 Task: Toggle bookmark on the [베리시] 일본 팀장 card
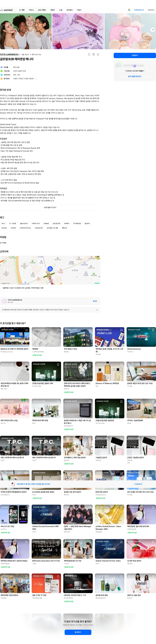153,576
